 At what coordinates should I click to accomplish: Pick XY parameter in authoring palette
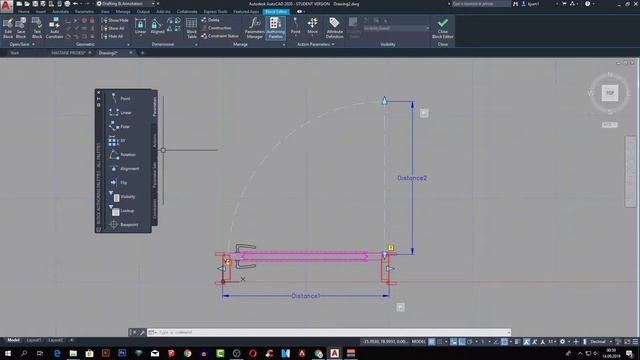click(118, 140)
